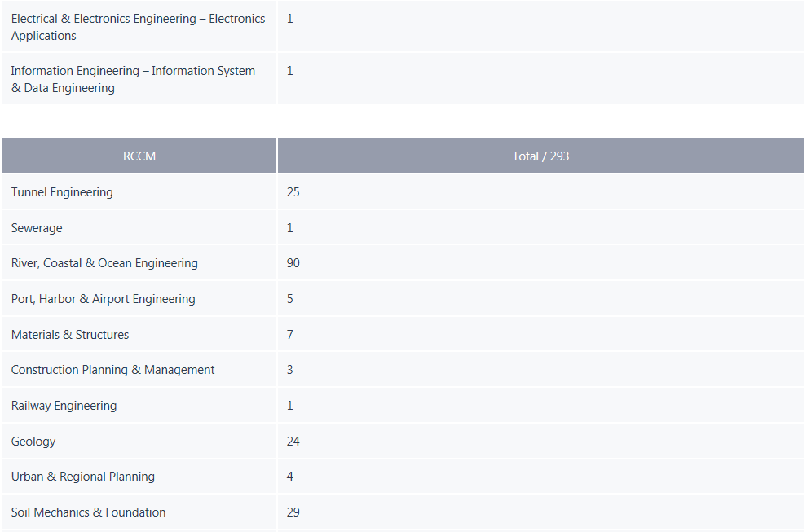Click the value 7 for Materials & Structures
The width and height of the screenshot is (807, 532).
[x=289, y=334]
